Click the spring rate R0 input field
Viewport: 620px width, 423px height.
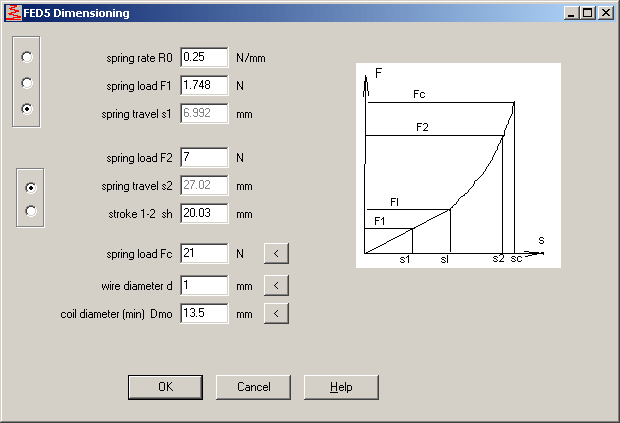pos(204,58)
